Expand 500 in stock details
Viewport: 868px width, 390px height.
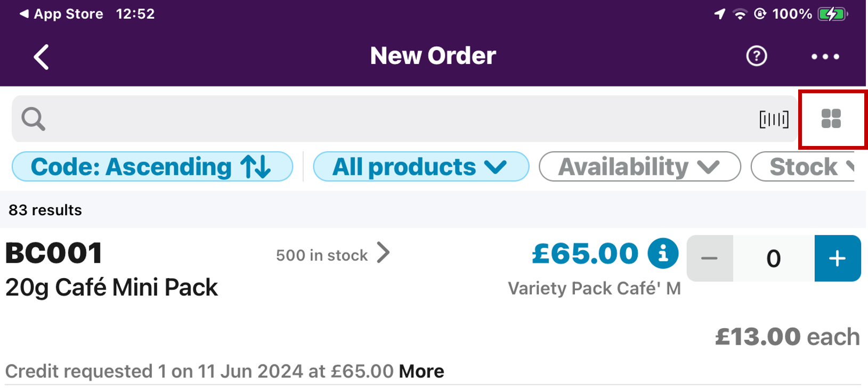pyautogui.click(x=332, y=255)
